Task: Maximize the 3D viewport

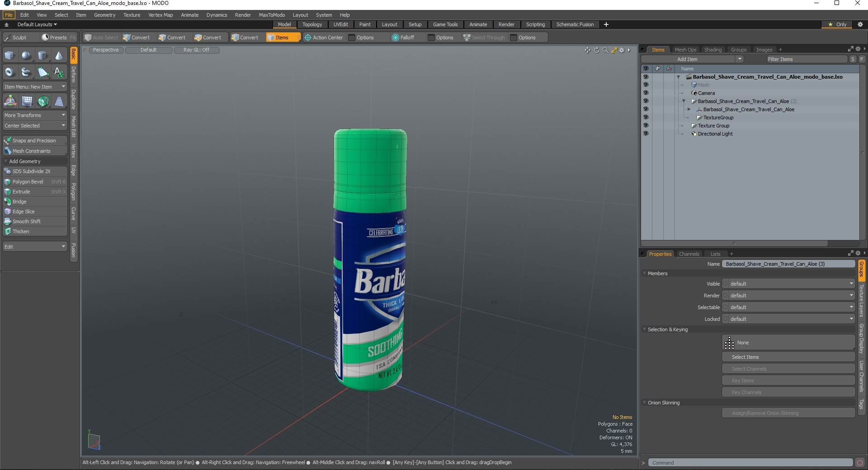Action: click(x=614, y=50)
